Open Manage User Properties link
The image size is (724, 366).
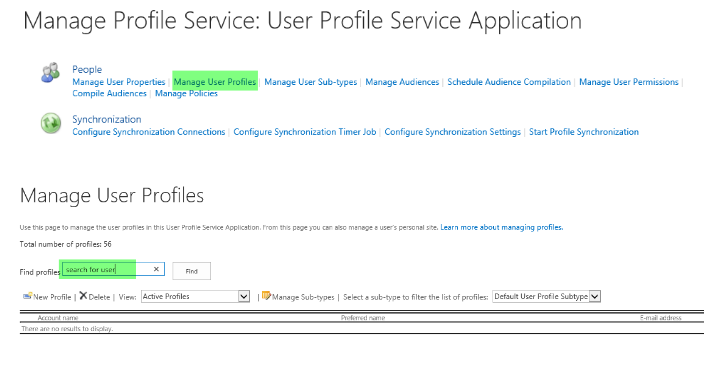(x=119, y=82)
